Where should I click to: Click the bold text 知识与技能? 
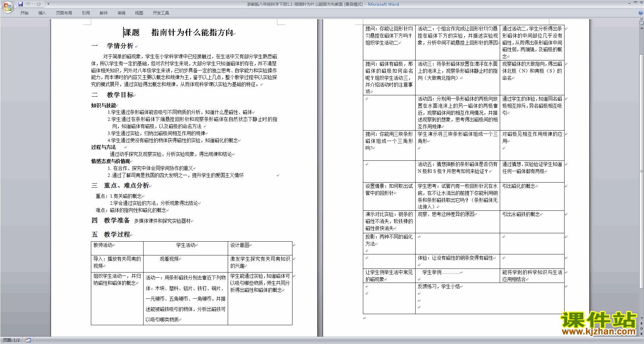click(103, 105)
